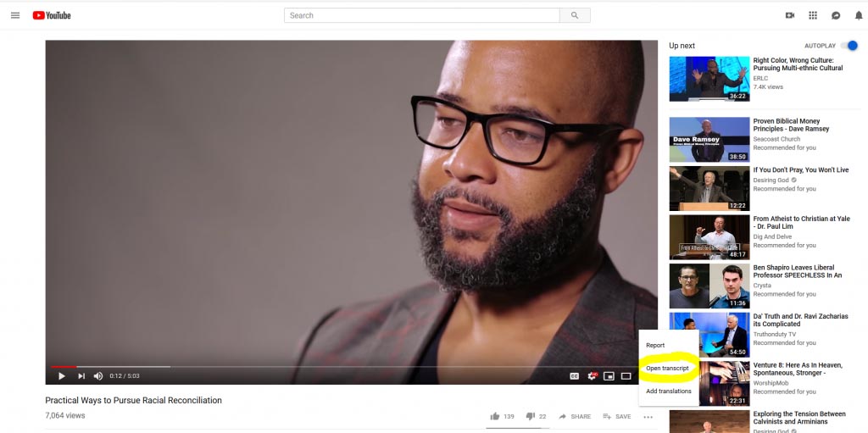Open the create video camera icon
This screenshot has width=868, height=433.
(790, 15)
